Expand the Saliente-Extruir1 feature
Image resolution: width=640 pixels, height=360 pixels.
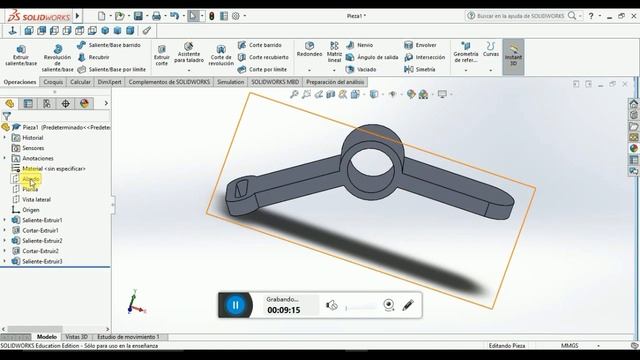click(x=4, y=220)
